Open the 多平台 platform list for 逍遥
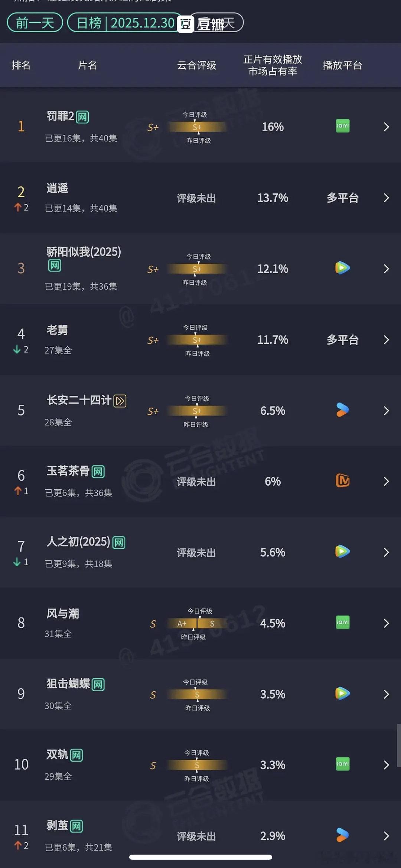Screen dimensions: 401x868 (x=342, y=198)
